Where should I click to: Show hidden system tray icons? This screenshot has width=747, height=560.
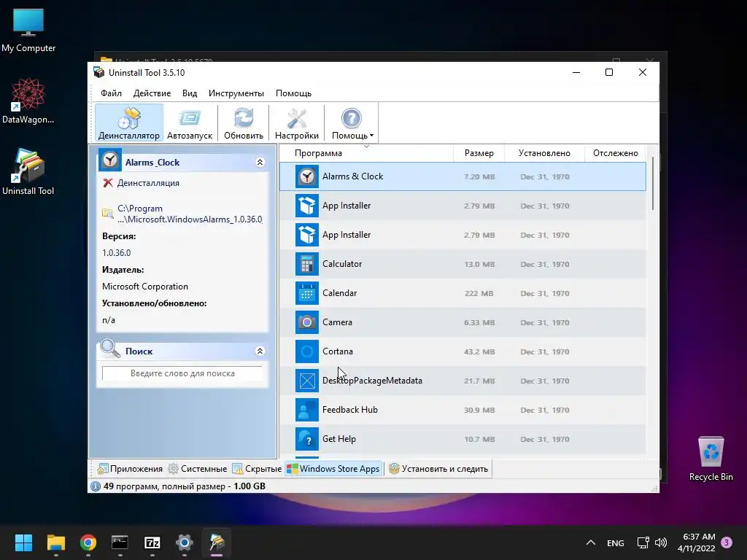coord(591,542)
